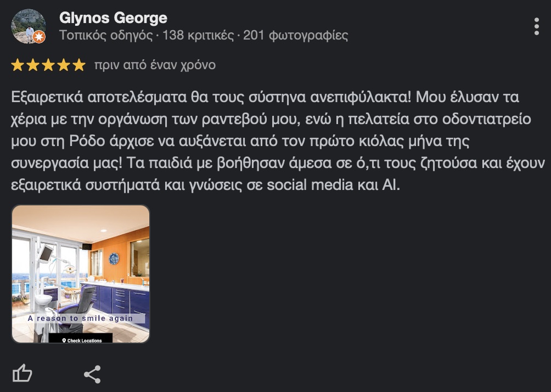Open reviewer name Glynos George
Viewport: 551px width, 392px height.
[x=113, y=18]
